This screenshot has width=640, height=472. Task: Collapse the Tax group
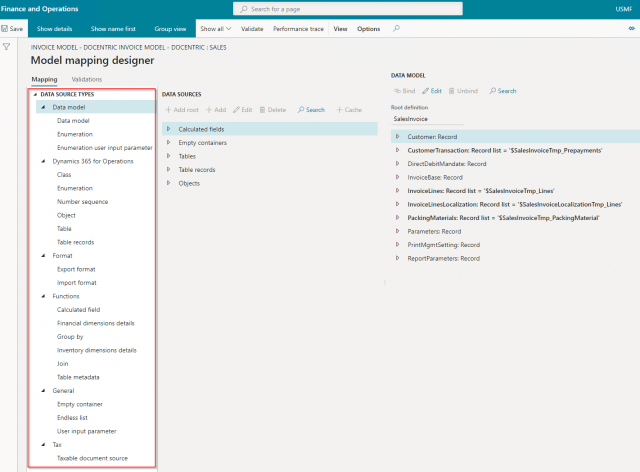click(x=43, y=445)
